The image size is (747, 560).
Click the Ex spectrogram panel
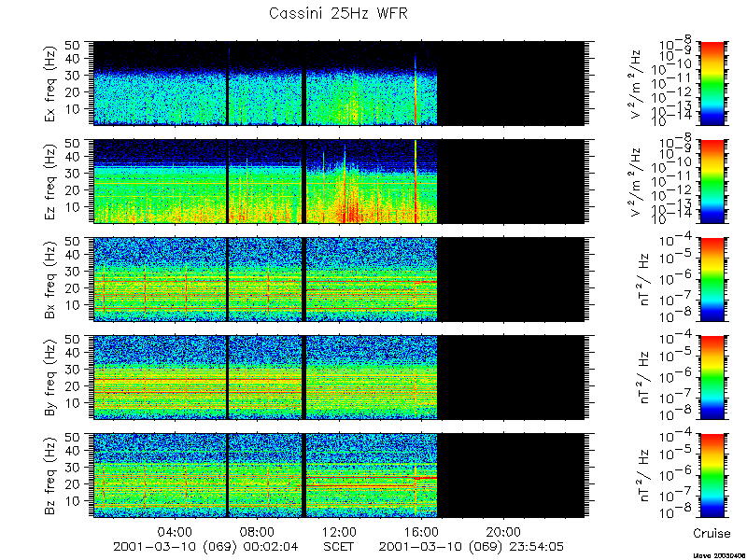coord(338,83)
